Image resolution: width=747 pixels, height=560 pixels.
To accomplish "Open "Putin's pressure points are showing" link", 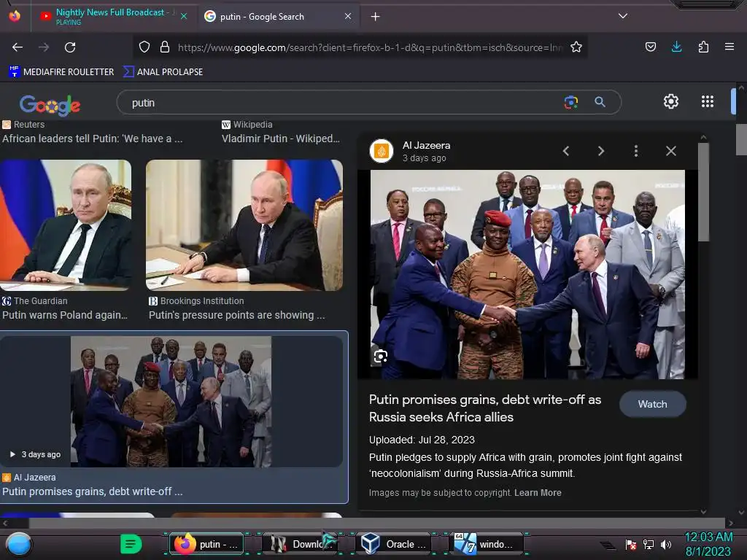I will pos(237,315).
